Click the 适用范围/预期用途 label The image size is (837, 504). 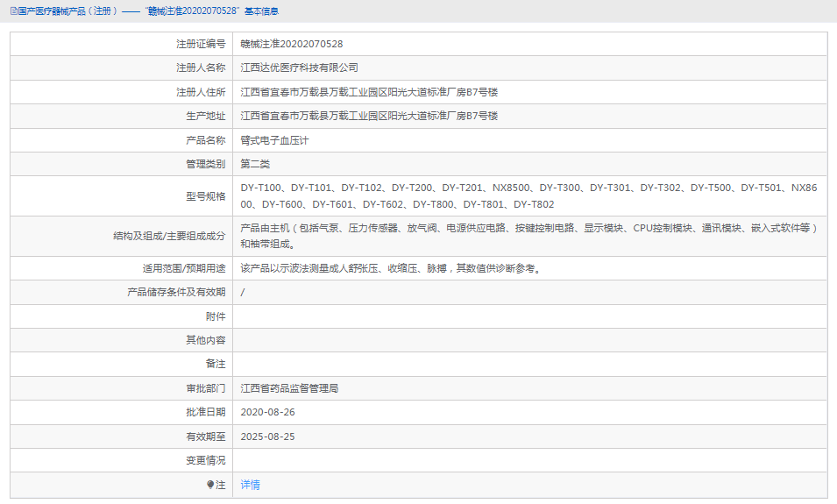184,268
